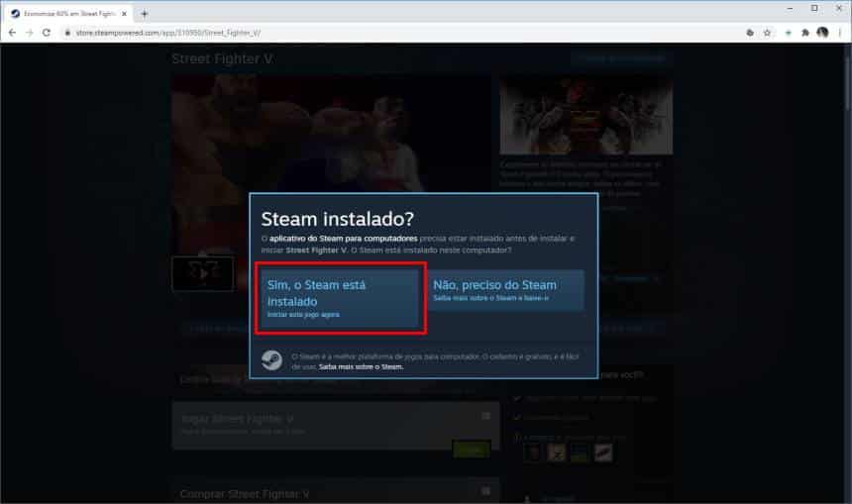The height and width of the screenshot is (504, 852).
Task: Click the 'aplicativo do Steam para computadores' text
Action: click(344, 239)
